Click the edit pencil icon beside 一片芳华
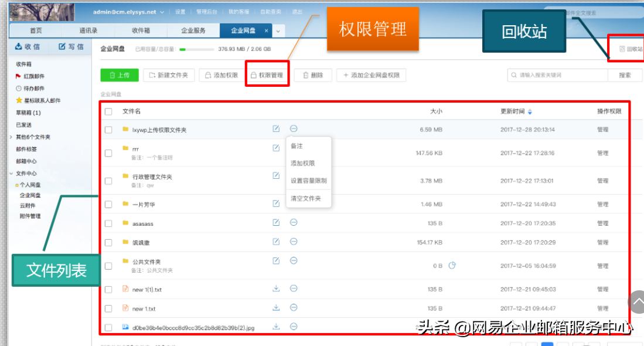The width and height of the screenshot is (644, 346). (x=276, y=203)
